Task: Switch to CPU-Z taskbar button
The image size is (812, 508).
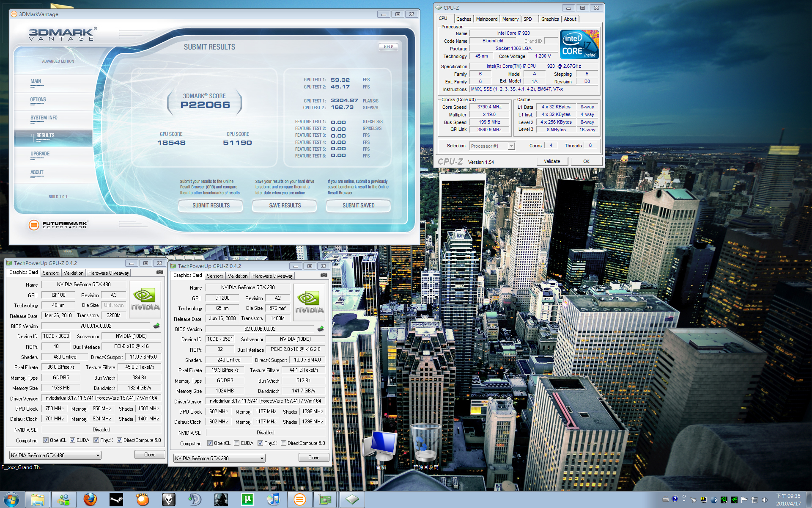Action: (x=352, y=500)
